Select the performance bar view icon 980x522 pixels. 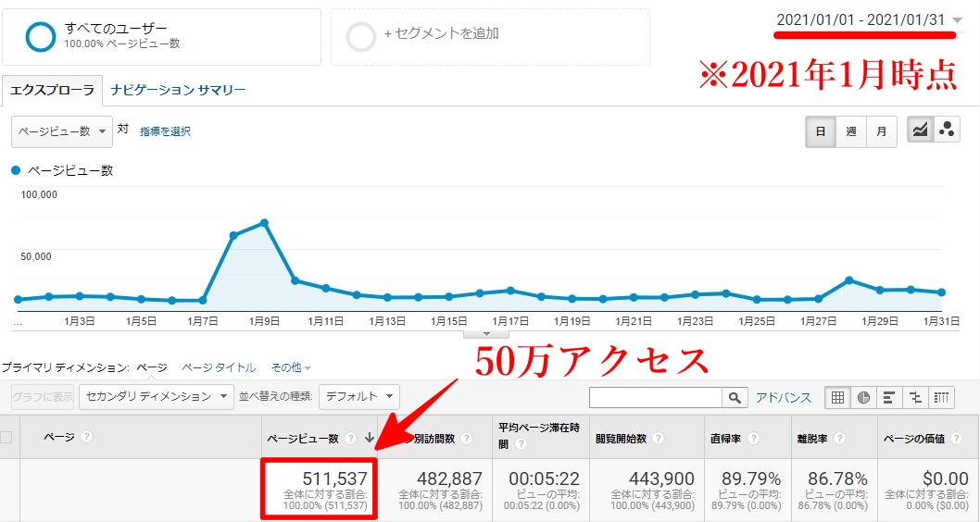[x=889, y=397]
